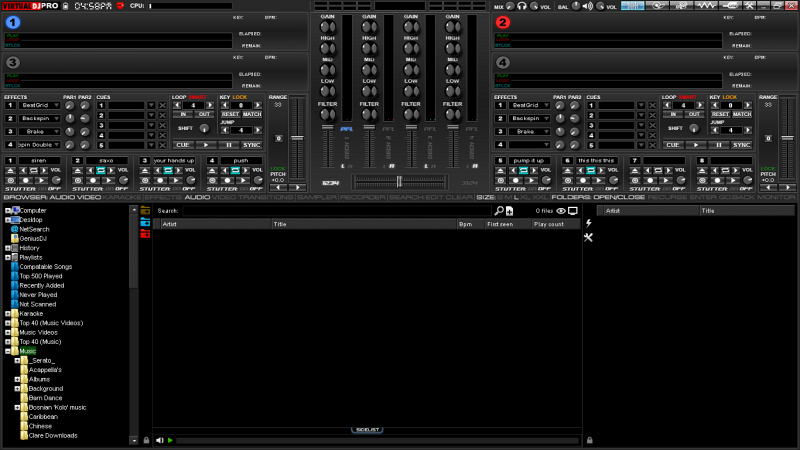Click the lightning bolt icon beside file list
The image size is (800, 450).
click(x=588, y=223)
